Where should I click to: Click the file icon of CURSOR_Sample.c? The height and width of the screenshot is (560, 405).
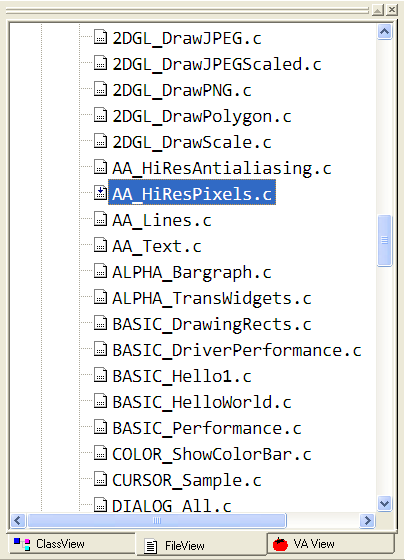[100, 479]
